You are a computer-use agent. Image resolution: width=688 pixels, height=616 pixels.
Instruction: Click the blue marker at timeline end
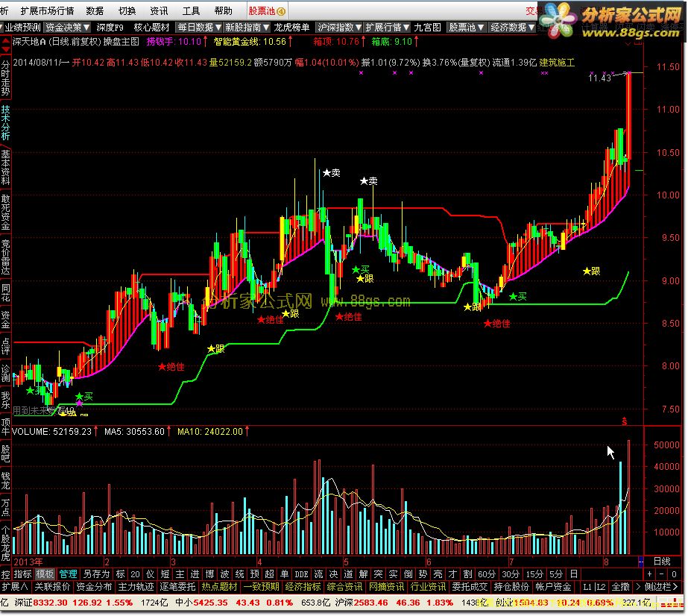click(640, 562)
